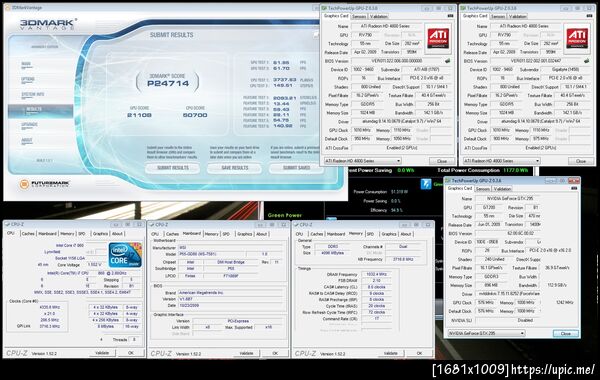Click screenshot camera icon in Gigabyte GPU-Z window

[x=589, y=16]
